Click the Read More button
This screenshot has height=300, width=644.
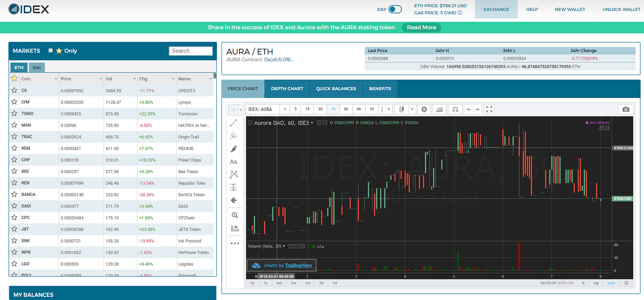[x=422, y=27]
